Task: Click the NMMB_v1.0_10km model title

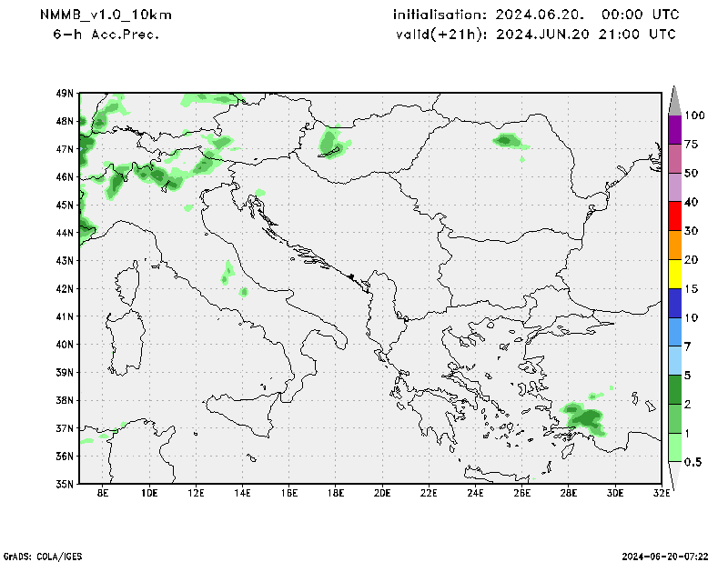Action: (106, 15)
